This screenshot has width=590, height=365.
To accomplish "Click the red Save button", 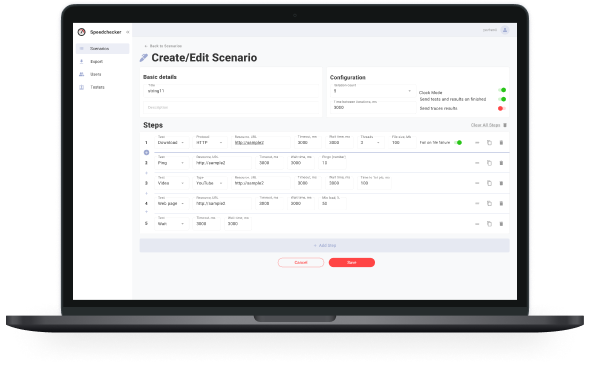I will 352,262.
